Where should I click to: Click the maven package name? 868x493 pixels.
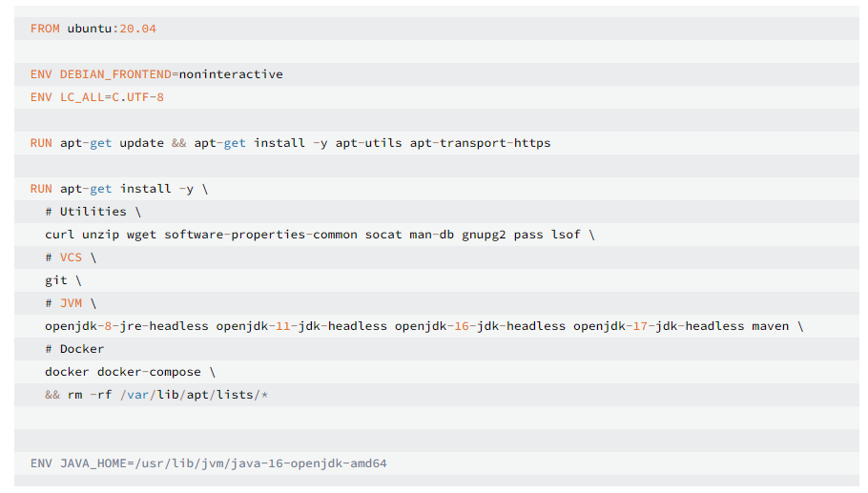(770, 326)
